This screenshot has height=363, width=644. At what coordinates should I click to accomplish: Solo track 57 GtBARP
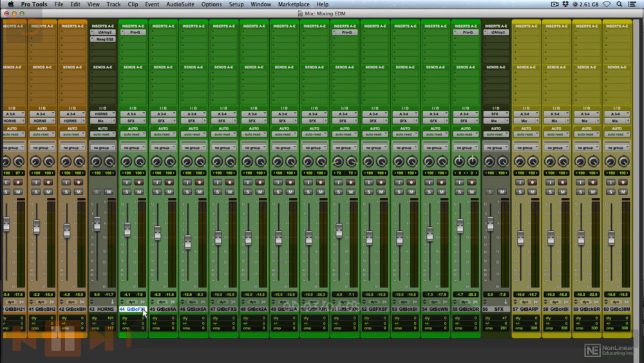(x=520, y=191)
